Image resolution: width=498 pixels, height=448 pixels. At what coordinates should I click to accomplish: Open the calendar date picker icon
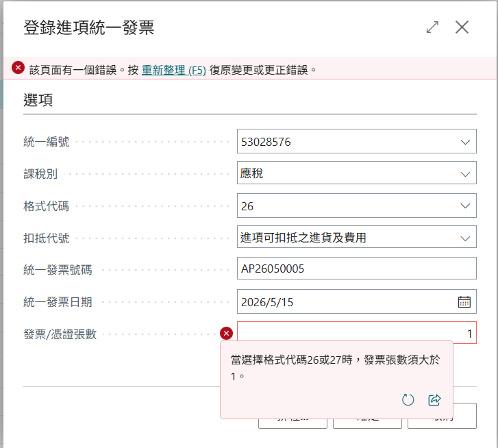(x=464, y=301)
